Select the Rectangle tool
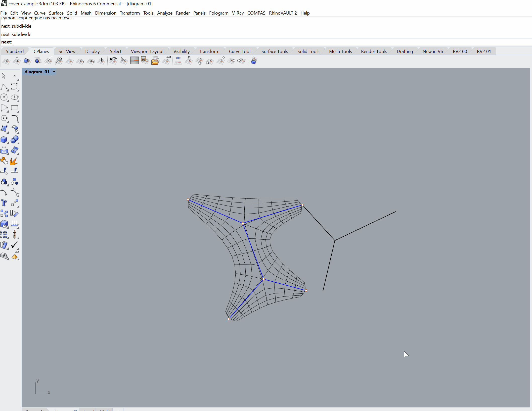The width and height of the screenshot is (532, 411). (x=15, y=108)
